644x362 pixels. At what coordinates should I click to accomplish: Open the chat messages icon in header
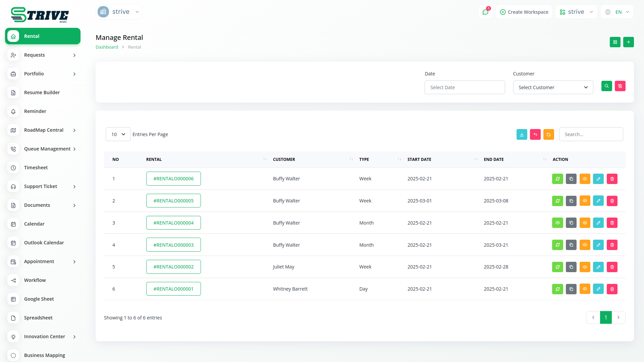coord(485,12)
